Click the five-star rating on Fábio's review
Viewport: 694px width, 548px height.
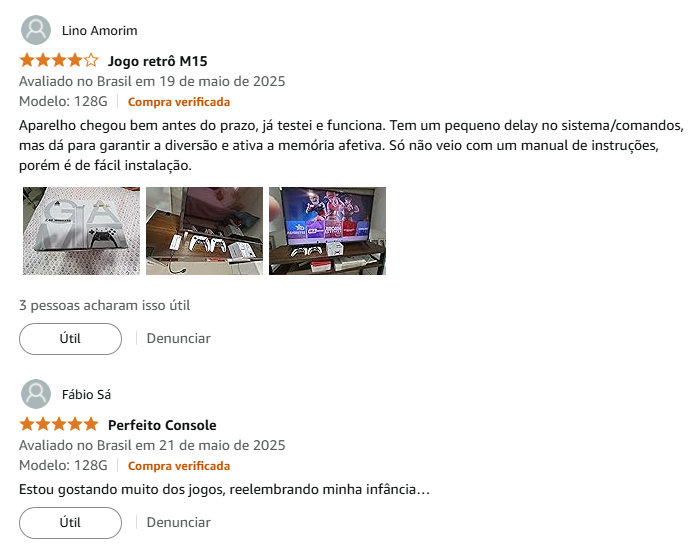pos(59,424)
